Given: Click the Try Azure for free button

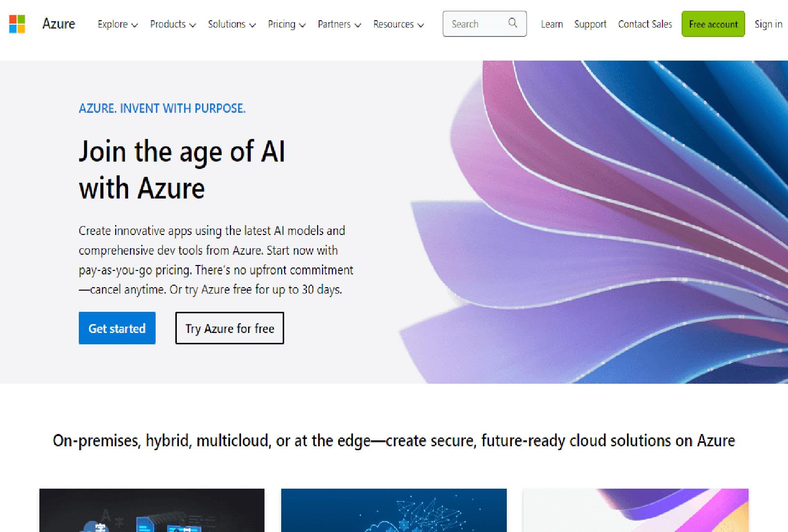Looking at the screenshot, I should pos(230,328).
